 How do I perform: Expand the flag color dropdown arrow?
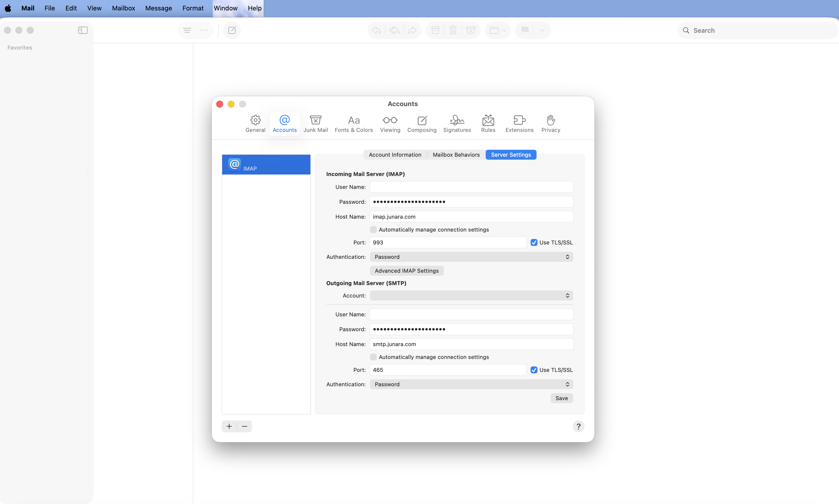tap(541, 30)
